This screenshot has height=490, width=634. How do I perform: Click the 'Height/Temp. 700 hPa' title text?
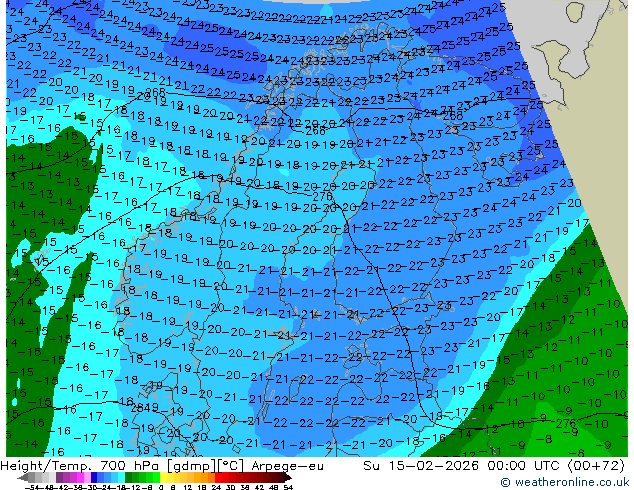[x=80, y=466]
